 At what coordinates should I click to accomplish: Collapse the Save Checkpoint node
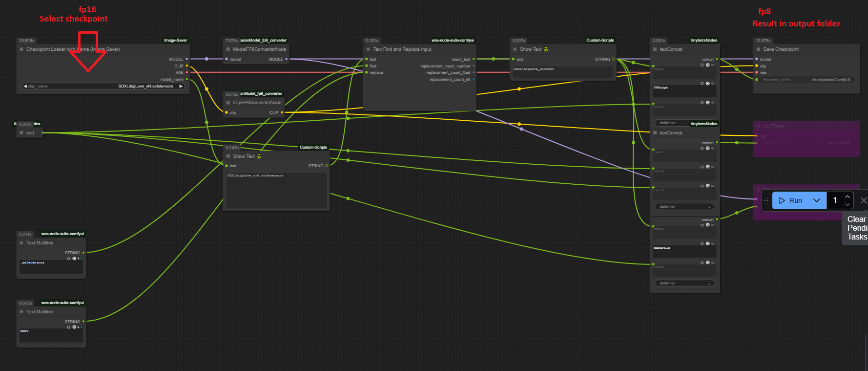pyautogui.click(x=758, y=49)
